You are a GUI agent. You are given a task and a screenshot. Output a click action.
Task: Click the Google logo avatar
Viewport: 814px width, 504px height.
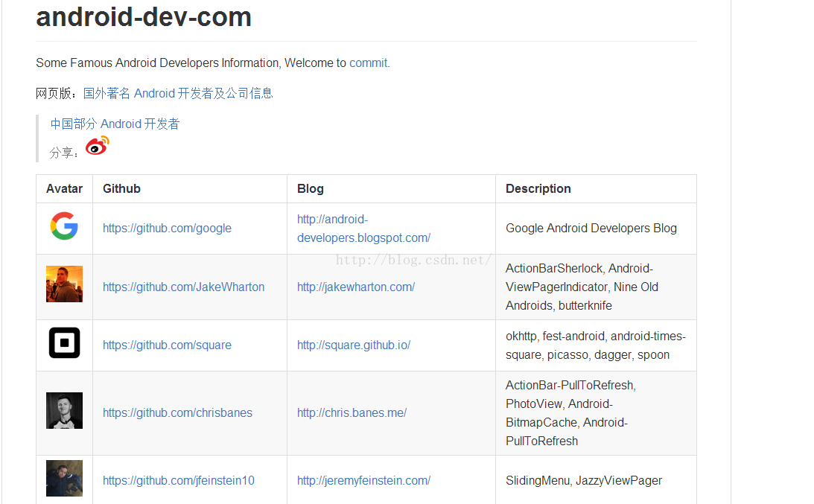[x=64, y=226]
